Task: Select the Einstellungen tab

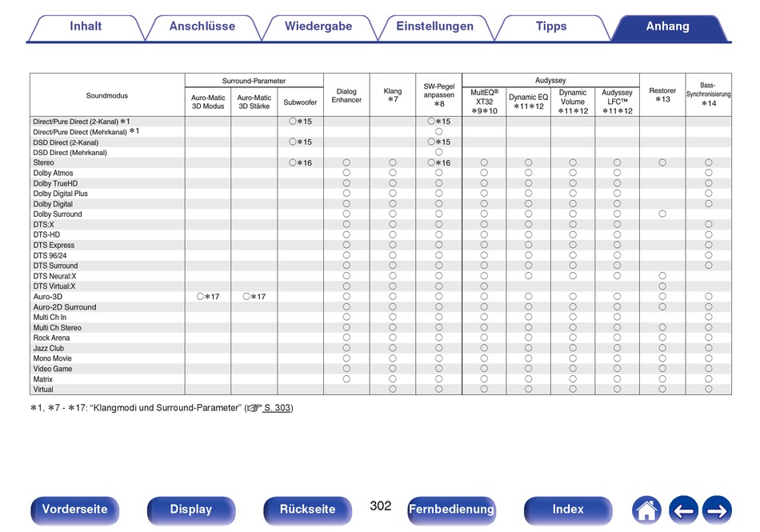Action: point(434,26)
